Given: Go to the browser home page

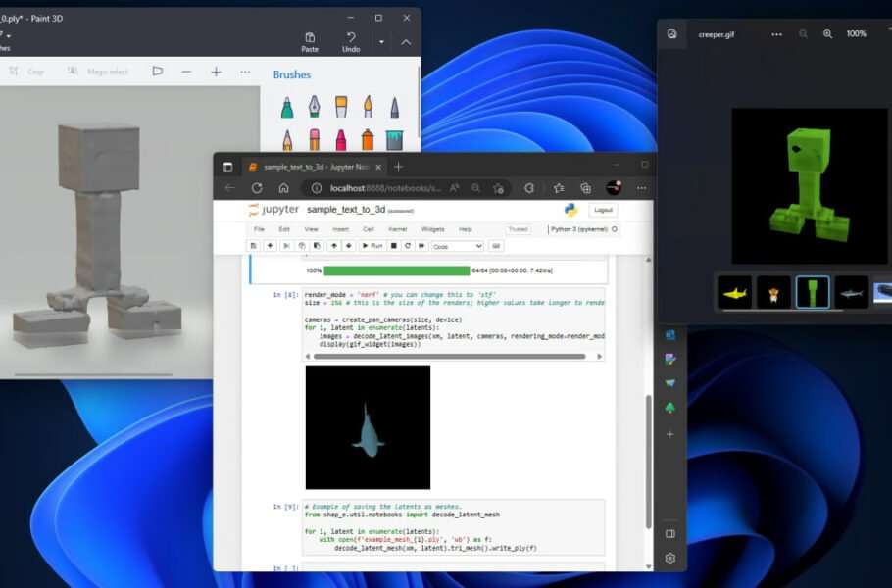Looking at the screenshot, I should click(x=284, y=188).
